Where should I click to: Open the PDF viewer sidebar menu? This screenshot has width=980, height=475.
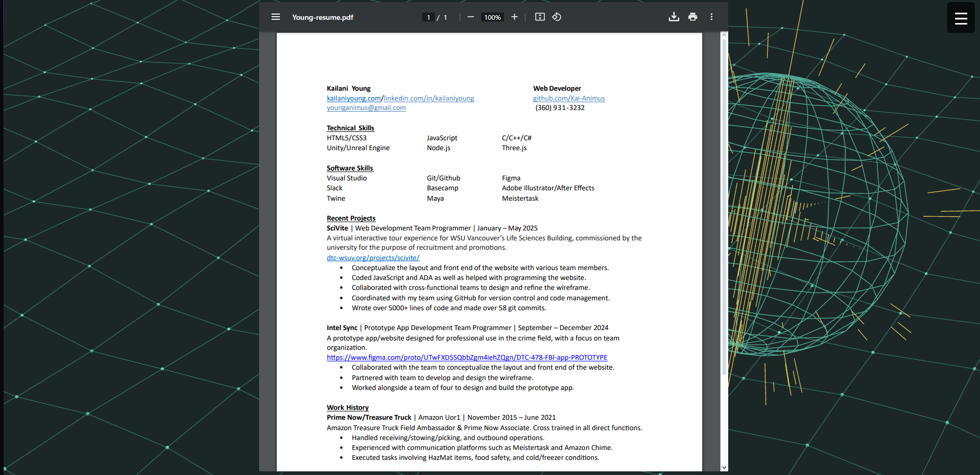[276, 17]
